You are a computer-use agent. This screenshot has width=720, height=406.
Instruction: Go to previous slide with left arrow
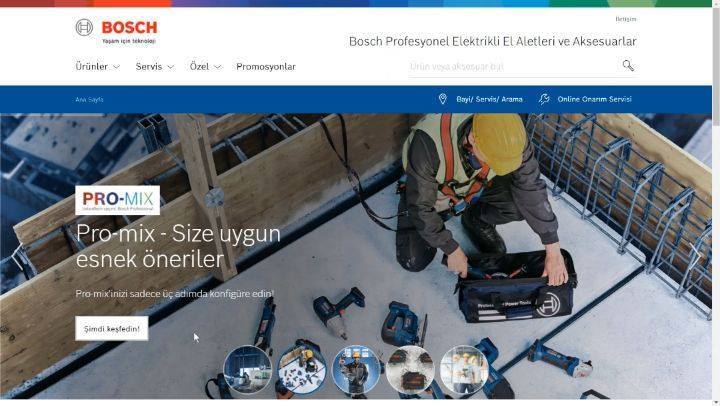pyautogui.click(x=18, y=256)
